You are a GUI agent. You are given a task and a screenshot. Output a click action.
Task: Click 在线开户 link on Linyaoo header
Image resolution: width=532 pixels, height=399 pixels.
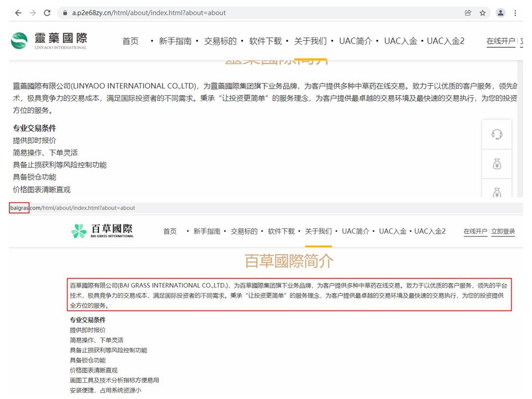pos(500,41)
